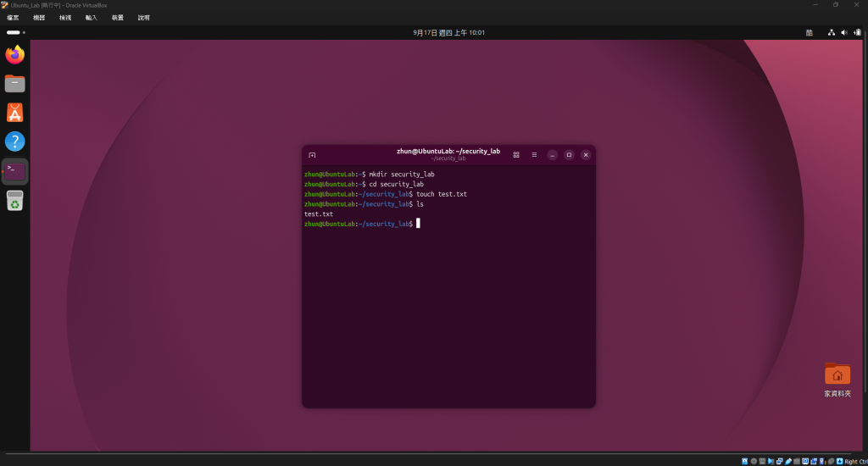Click the 'ls' command line in terminal
The height and width of the screenshot is (466, 868).
point(364,204)
